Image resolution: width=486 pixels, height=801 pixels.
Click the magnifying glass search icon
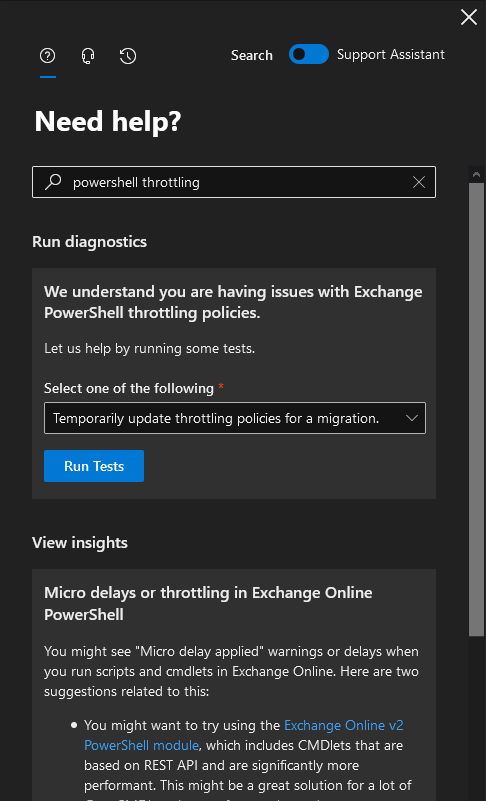53,182
